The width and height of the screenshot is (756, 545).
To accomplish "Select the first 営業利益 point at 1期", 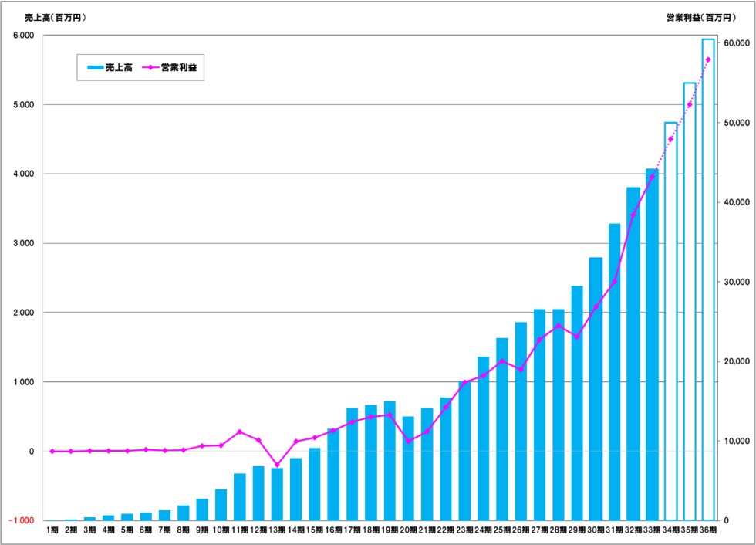I will [x=52, y=451].
